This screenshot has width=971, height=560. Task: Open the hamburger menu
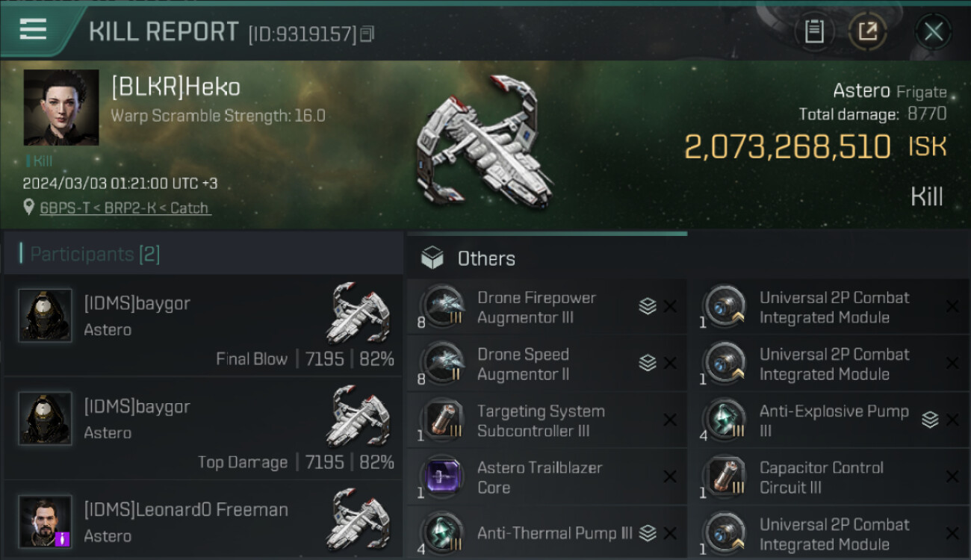point(33,30)
